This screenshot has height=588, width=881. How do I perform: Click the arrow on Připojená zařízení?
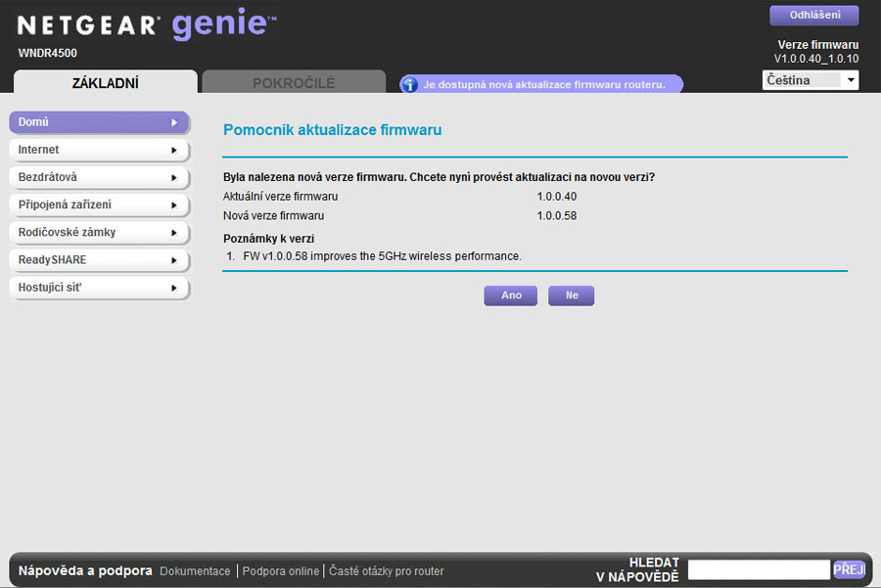pos(174,205)
